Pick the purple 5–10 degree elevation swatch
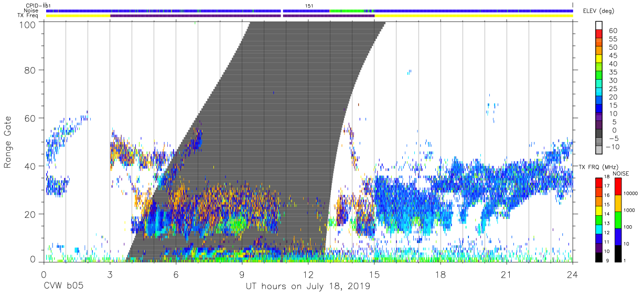 point(598,117)
